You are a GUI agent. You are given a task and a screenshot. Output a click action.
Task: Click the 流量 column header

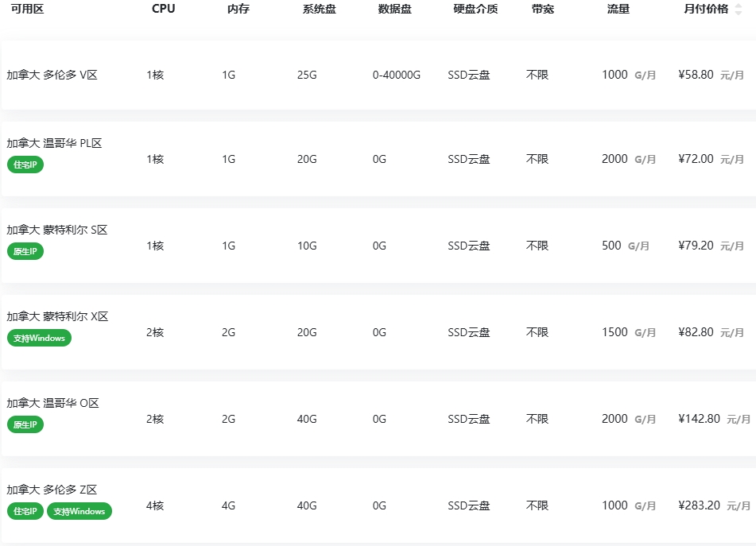click(x=618, y=10)
